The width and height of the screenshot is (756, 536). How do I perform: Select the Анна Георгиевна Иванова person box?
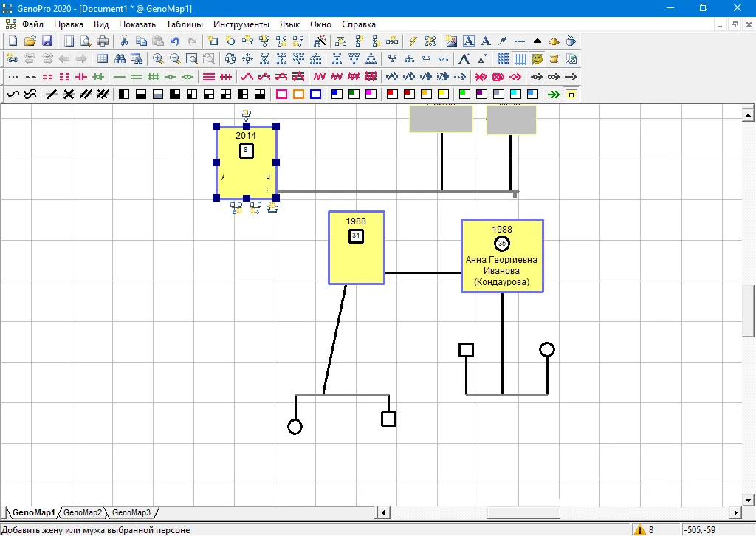(502, 255)
